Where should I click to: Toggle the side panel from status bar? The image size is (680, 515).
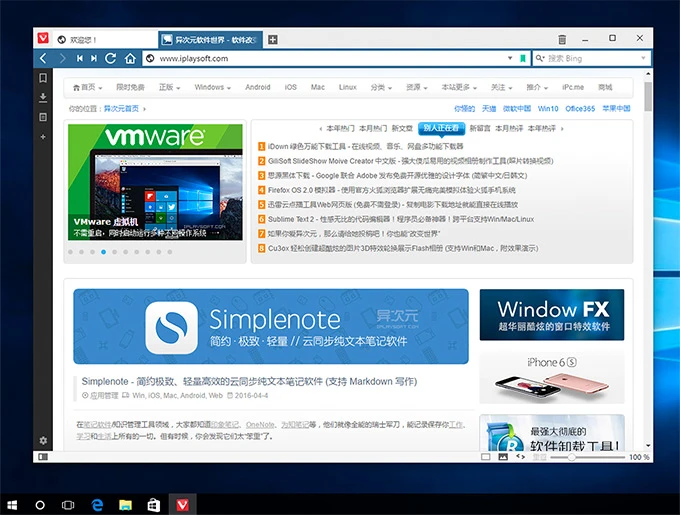coord(43,457)
